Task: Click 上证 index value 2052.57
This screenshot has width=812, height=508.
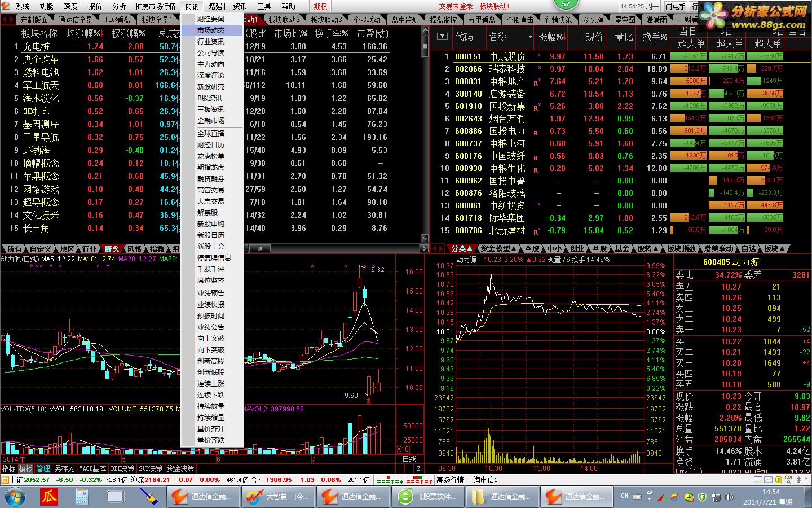Action: (38, 480)
